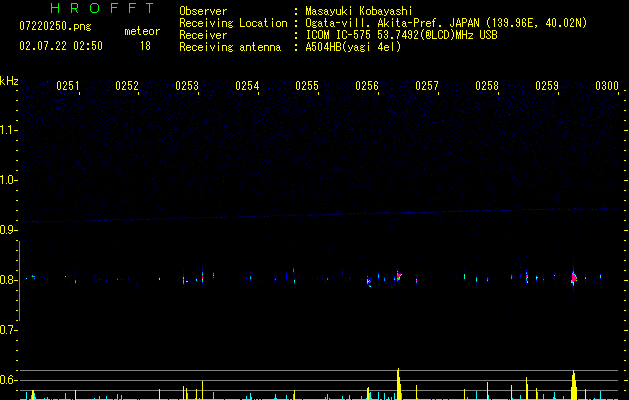
Task: Click observer name Masayuki Kobayashi
Action: [359, 11]
